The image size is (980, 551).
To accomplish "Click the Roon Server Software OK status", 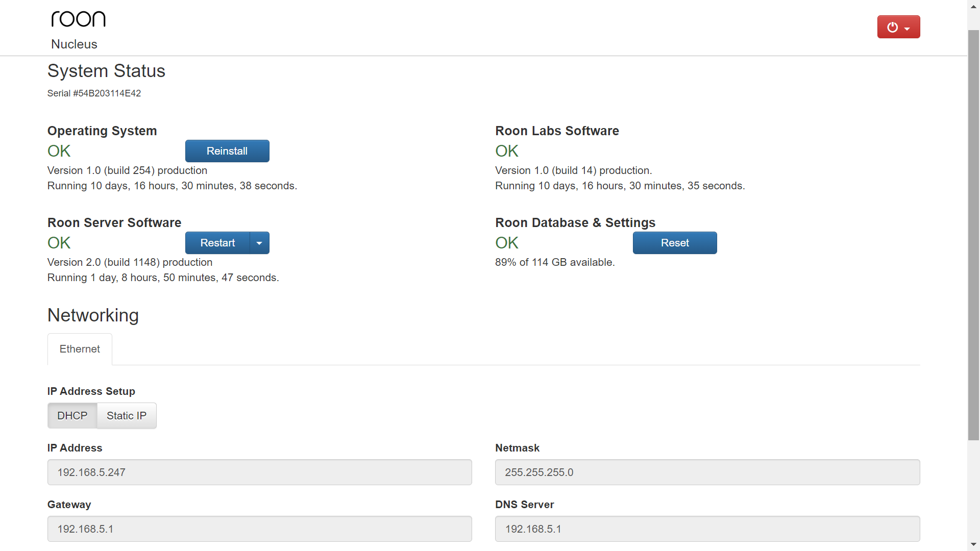I will coord(59,243).
